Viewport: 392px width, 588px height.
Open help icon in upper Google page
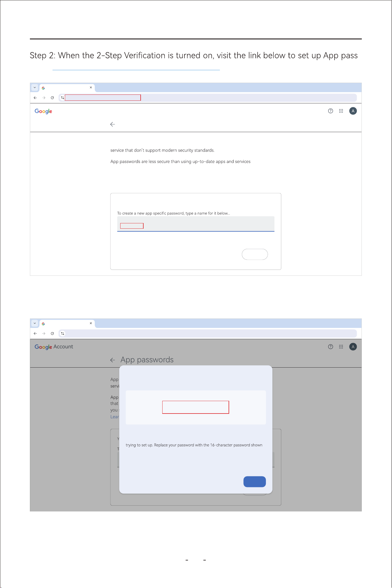point(331,111)
